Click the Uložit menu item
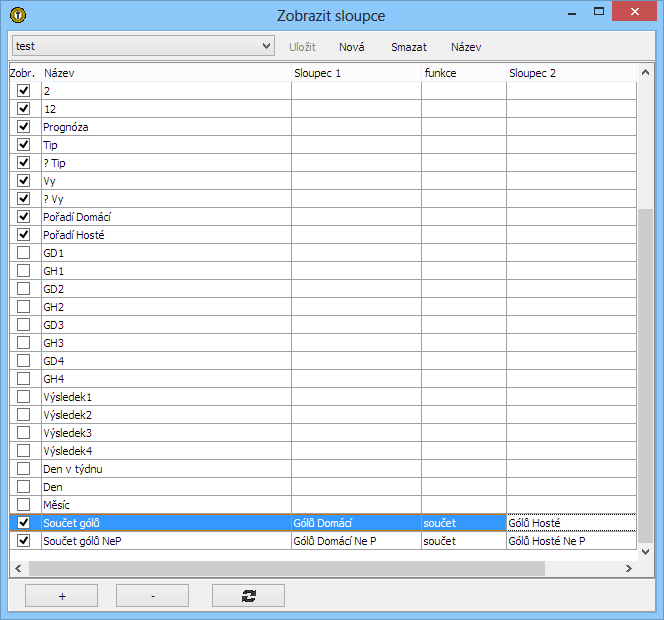Image resolution: width=664 pixels, height=620 pixels. pos(302,47)
